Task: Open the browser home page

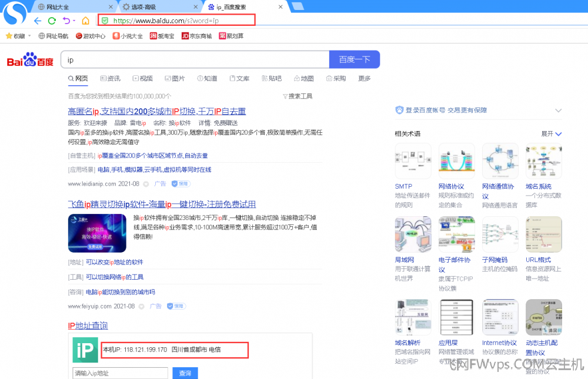Action: coord(85,21)
